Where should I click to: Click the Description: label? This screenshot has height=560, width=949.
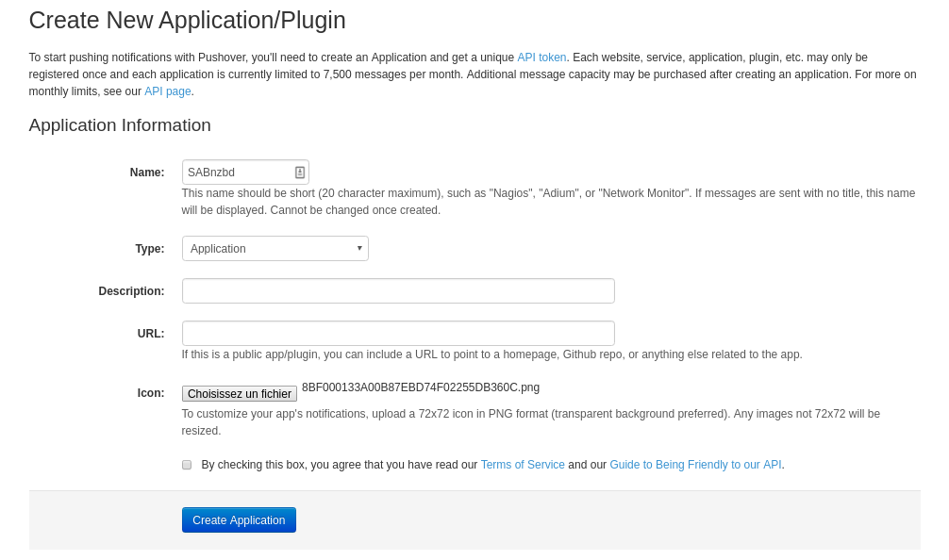[131, 291]
